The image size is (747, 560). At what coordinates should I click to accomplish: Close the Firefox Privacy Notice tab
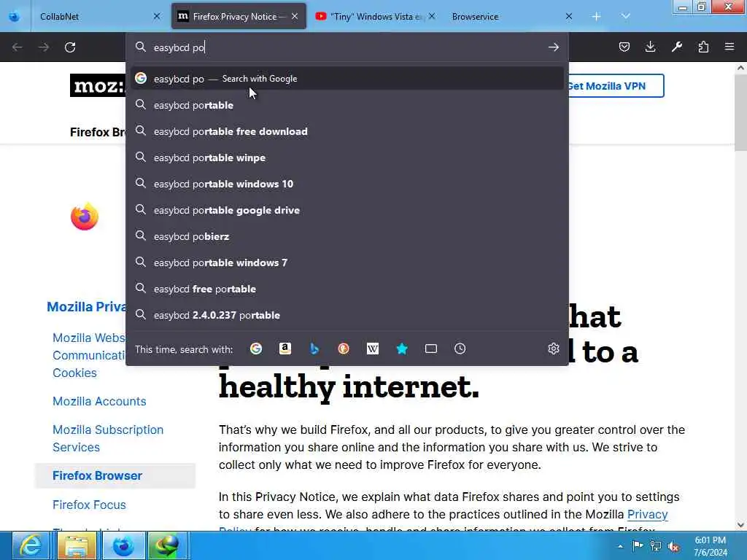[295, 16]
